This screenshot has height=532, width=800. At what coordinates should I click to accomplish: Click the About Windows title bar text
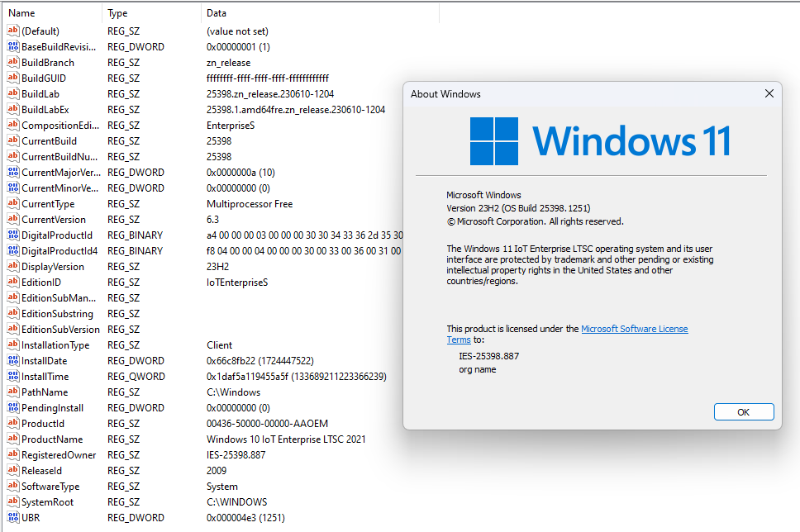tap(445, 94)
